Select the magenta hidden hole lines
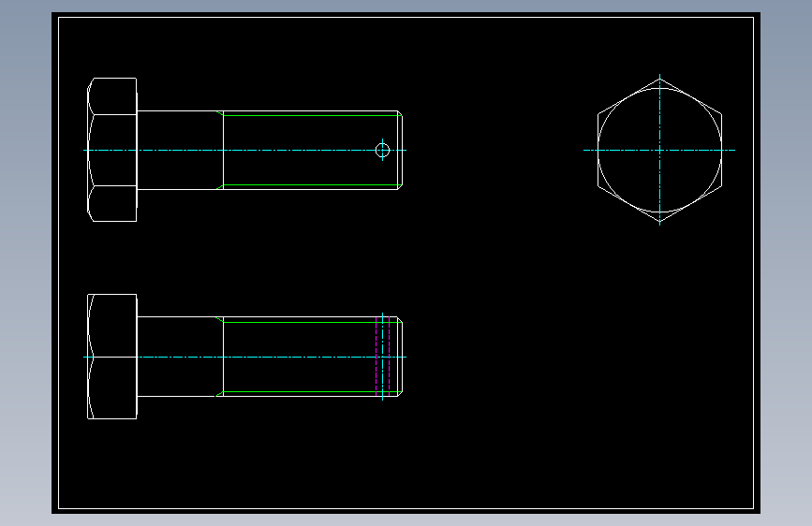Viewport: 812px width, 526px height. (383, 357)
